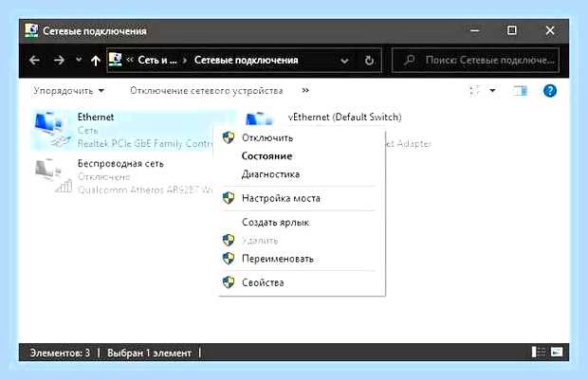Image resolution: width=588 pixels, height=380 pixels.
Task: Select 'Сетевые подключения' breadcrumb
Action: 246,60
